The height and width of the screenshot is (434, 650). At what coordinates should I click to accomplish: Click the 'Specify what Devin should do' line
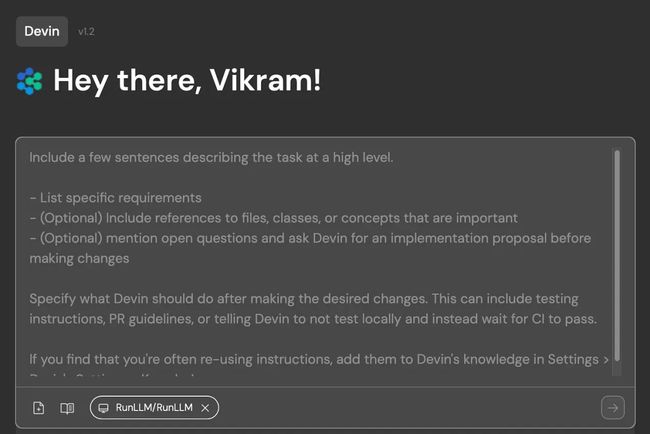(x=304, y=298)
